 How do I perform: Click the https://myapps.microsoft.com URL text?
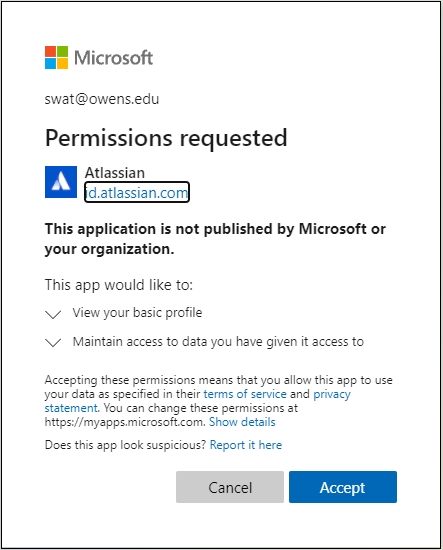pyautogui.click(x=125, y=422)
